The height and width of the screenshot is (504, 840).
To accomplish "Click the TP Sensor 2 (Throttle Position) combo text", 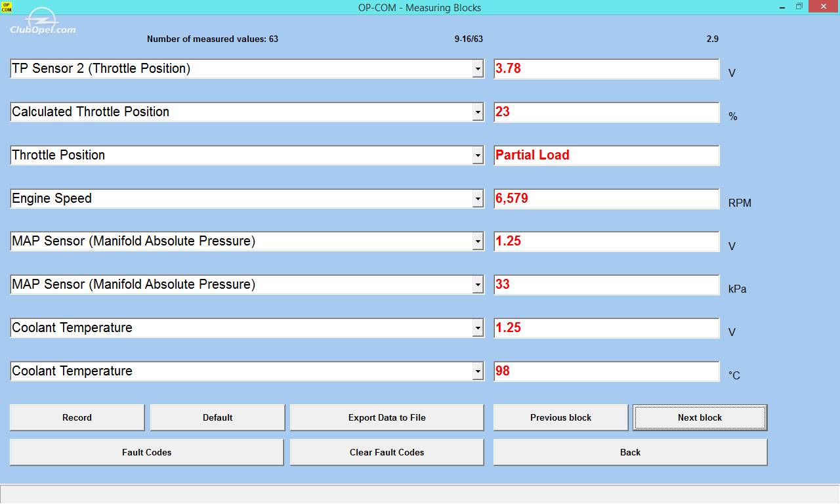I will pos(101,68).
